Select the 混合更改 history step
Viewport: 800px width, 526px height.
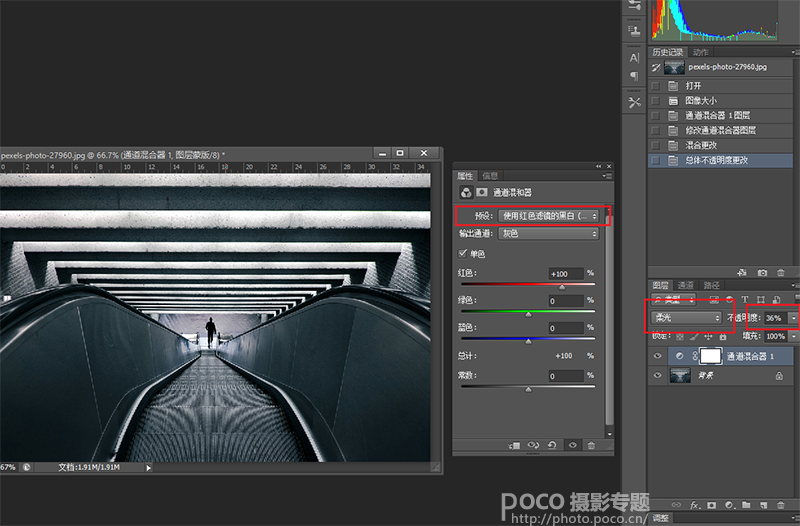700,145
